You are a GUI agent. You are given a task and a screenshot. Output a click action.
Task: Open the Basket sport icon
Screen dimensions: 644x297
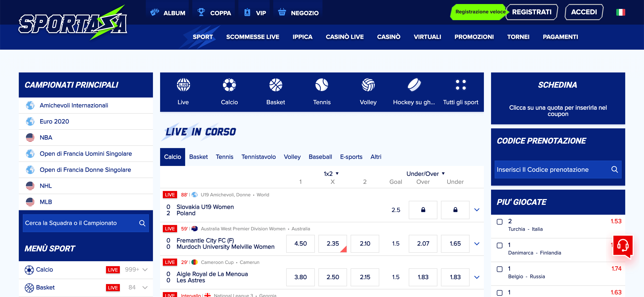(275, 85)
